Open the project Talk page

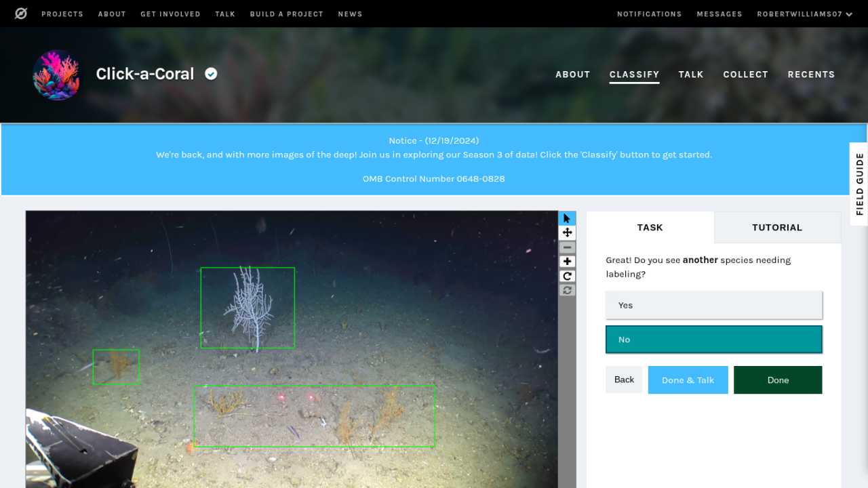point(691,75)
